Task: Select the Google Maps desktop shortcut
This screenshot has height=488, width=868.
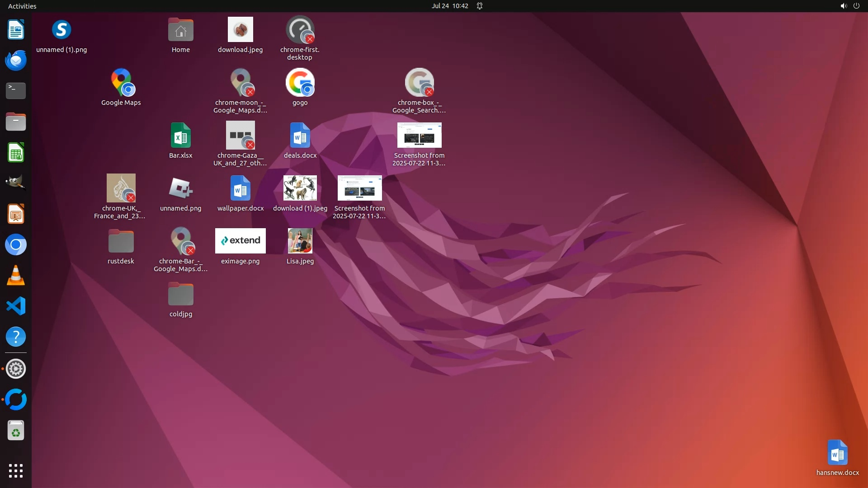Action: [121, 83]
